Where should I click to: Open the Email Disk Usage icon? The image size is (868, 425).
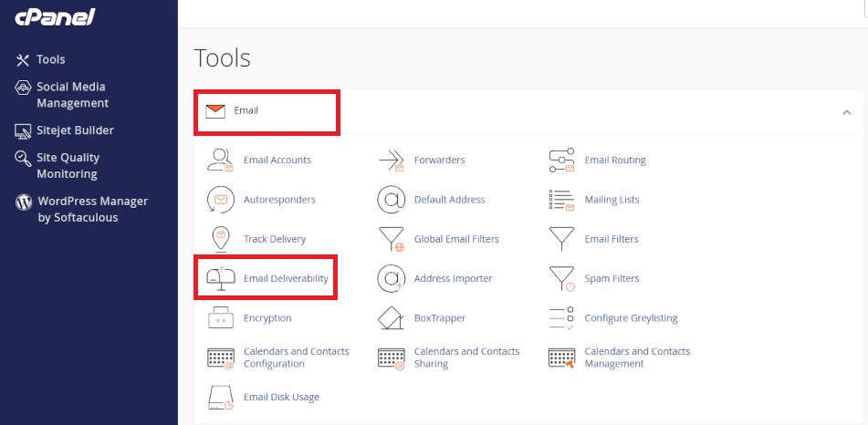pyautogui.click(x=220, y=398)
